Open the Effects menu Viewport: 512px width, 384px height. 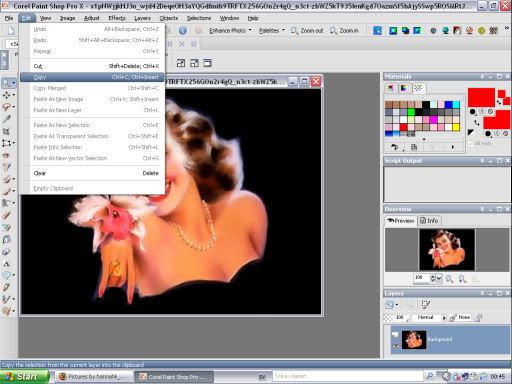coord(117,18)
